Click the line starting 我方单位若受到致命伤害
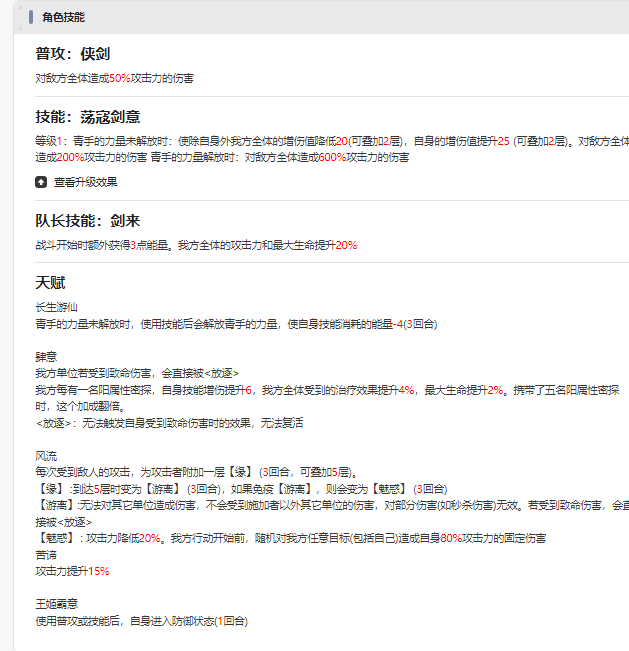This screenshot has height=651, width=629. (x=137, y=373)
